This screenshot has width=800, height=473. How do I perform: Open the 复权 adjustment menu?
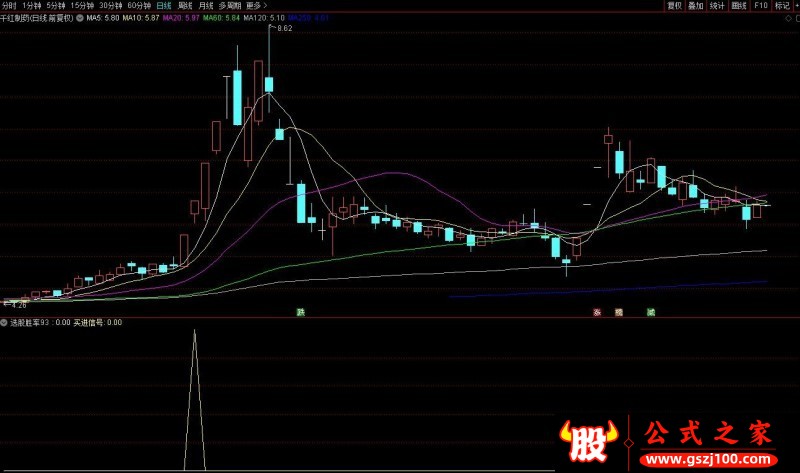(674, 6)
